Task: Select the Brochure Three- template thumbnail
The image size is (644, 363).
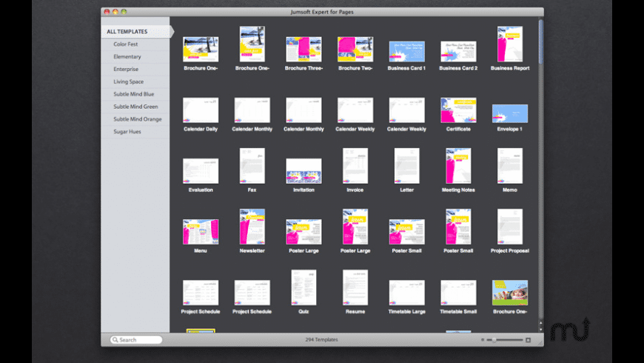Action: 303,50
